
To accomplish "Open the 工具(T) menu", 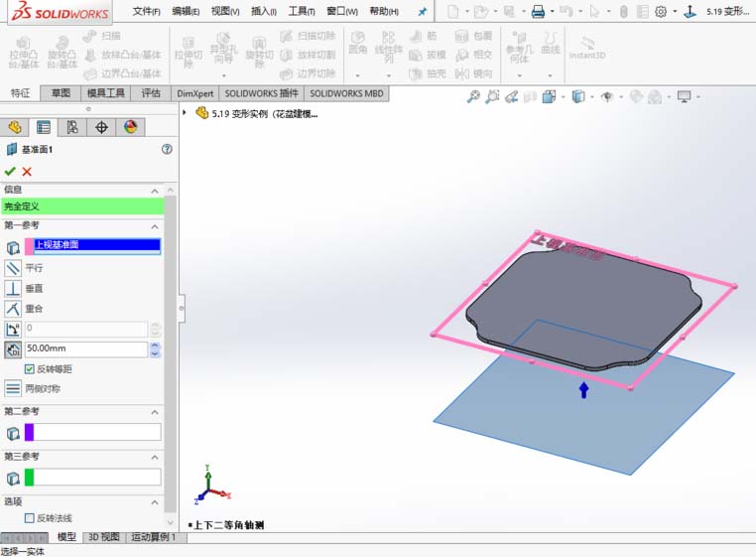I will tap(302, 11).
